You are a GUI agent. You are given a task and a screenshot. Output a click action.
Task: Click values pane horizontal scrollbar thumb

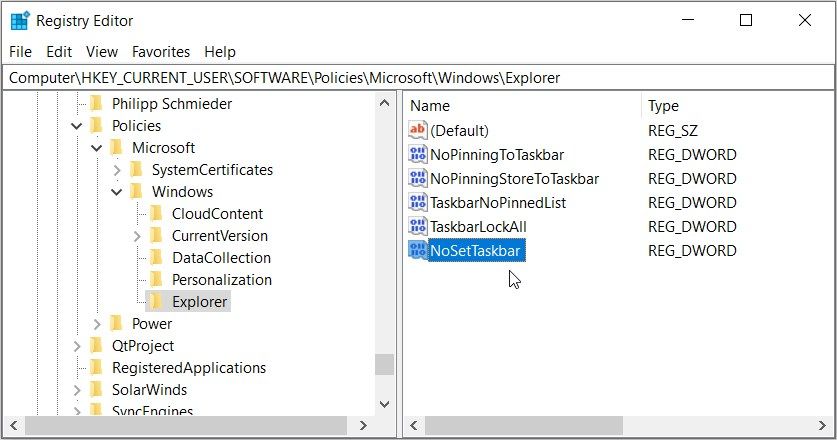[x=524, y=426]
